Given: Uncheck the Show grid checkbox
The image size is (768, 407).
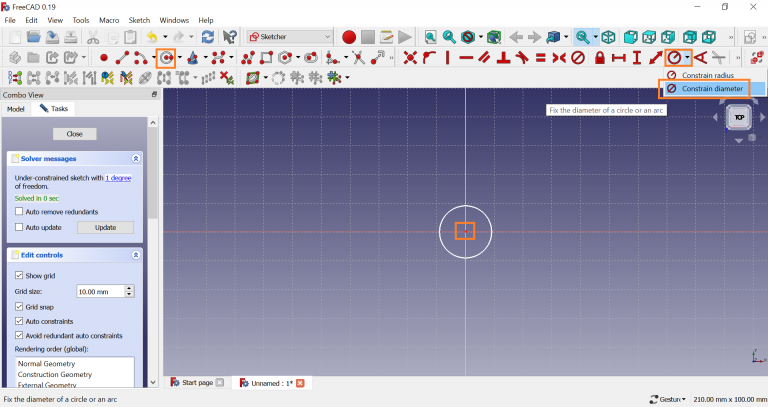Looking at the screenshot, I should point(20,275).
